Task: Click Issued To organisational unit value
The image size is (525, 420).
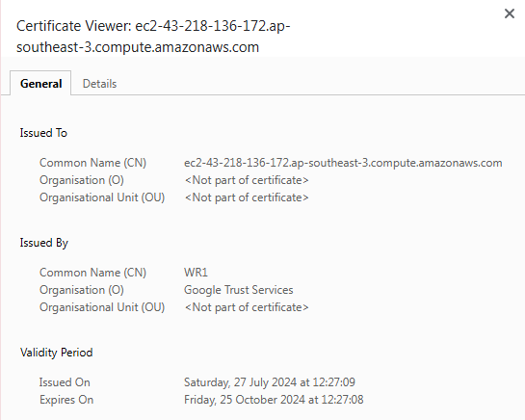Action: tap(247, 197)
